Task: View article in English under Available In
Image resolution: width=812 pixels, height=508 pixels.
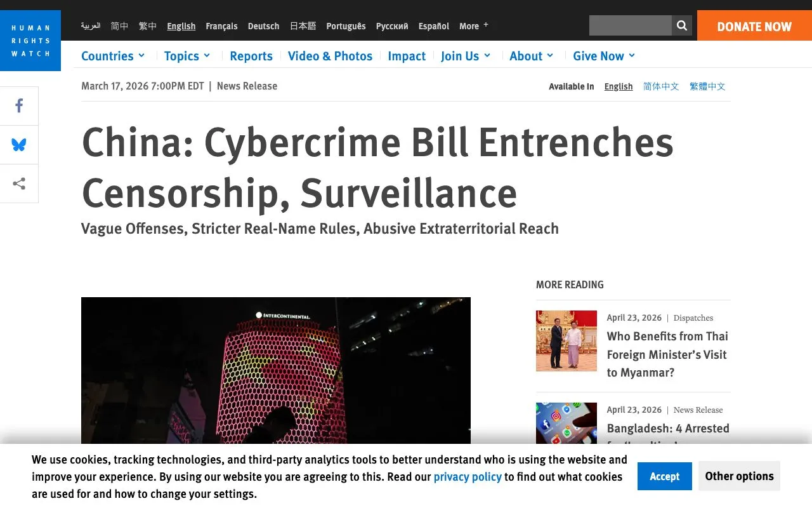Action: pos(619,86)
